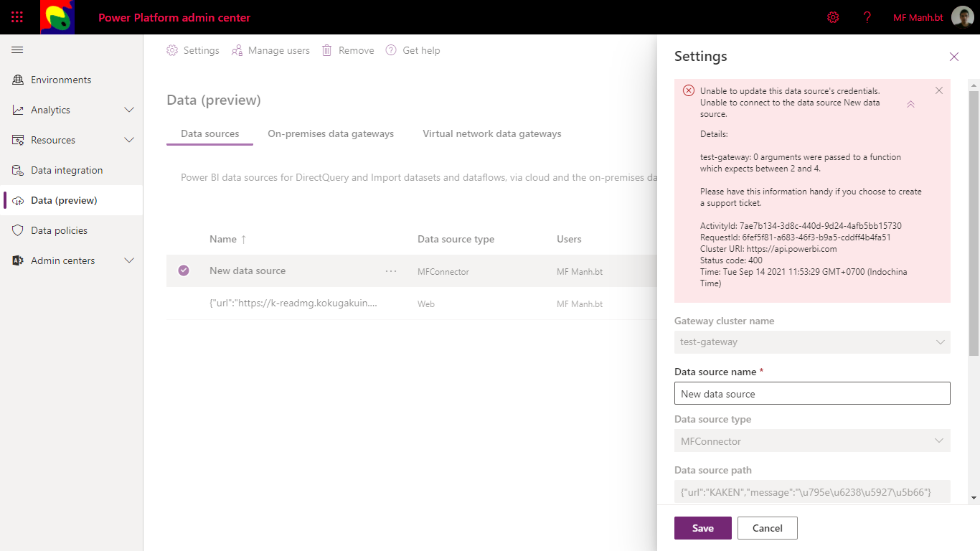Select Data (preview) sidebar item
Image resolution: width=980 pixels, height=551 pixels.
pyautogui.click(x=72, y=200)
